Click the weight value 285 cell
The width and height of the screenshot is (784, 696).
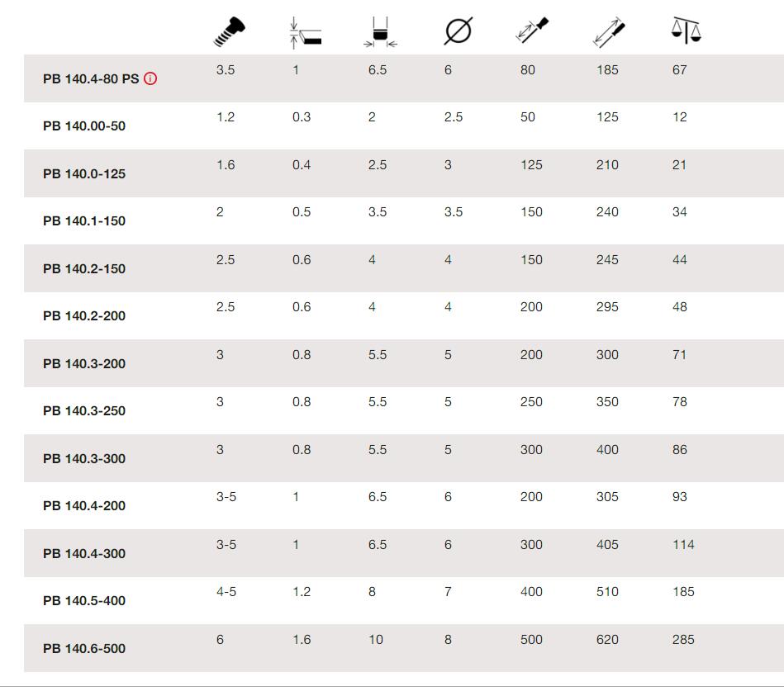tap(683, 640)
